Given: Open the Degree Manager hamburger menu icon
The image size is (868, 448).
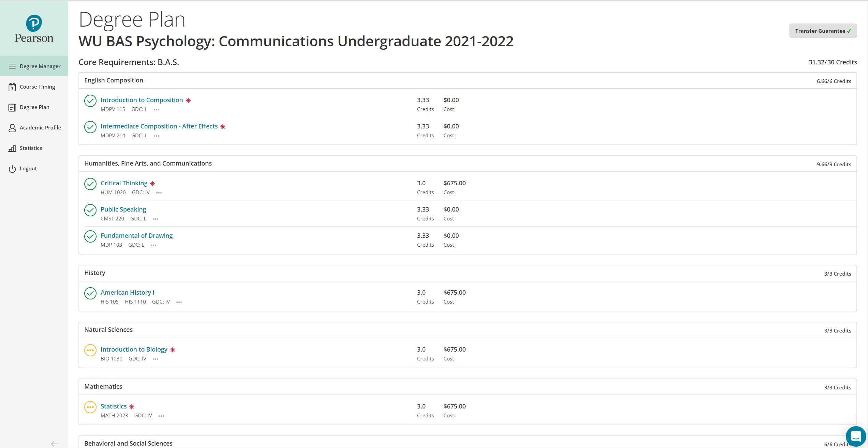Looking at the screenshot, I should [12, 66].
